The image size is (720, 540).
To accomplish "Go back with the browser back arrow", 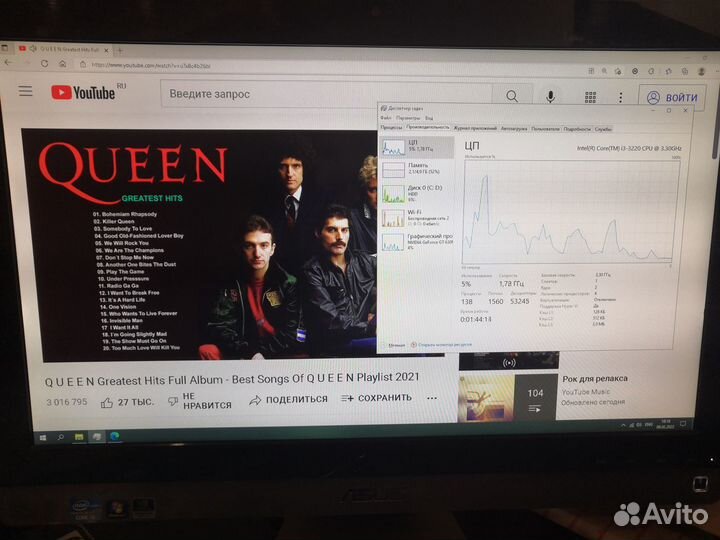I will [x=8, y=62].
